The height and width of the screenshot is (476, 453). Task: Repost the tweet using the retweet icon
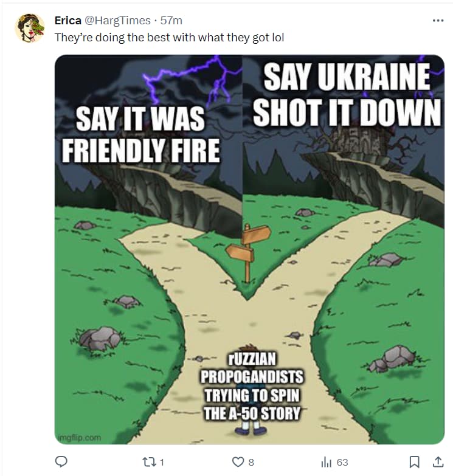click(149, 462)
